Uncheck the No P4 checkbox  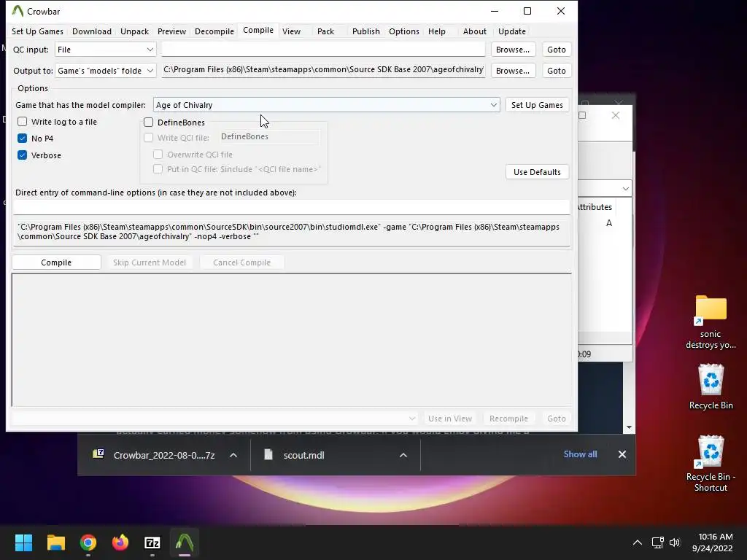pos(23,138)
